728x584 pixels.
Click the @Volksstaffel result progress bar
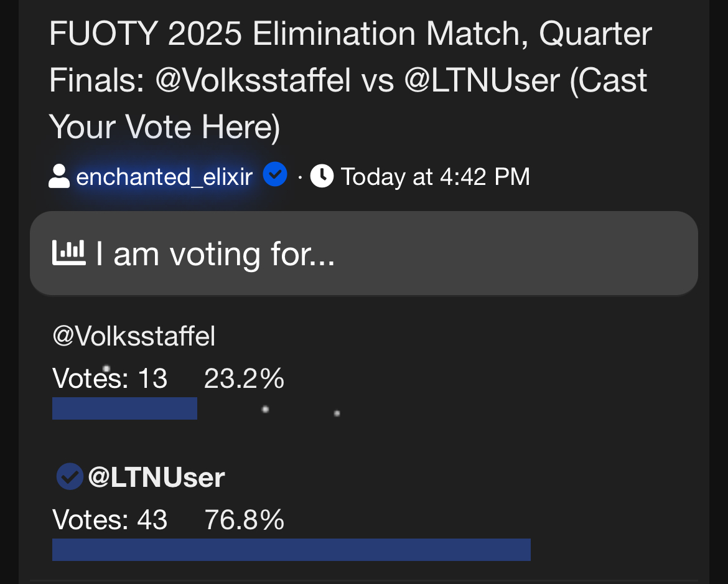point(124,408)
